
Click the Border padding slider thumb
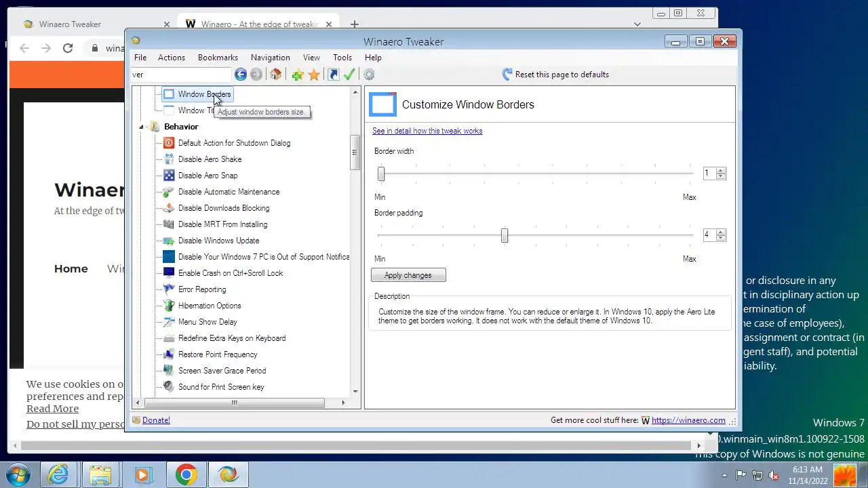point(504,235)
